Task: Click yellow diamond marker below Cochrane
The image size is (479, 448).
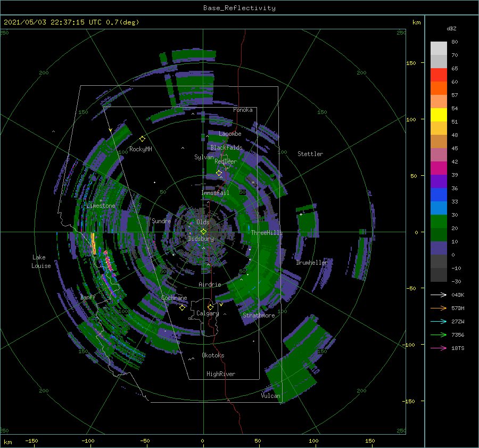Action: point(182,308)
